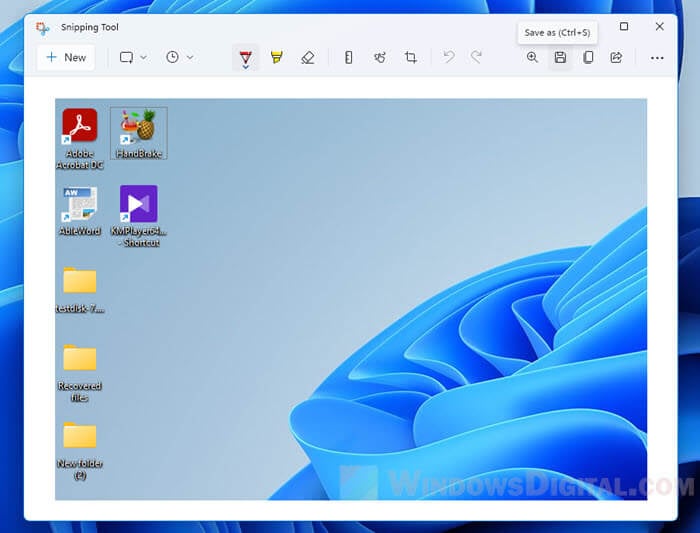
Task: Click the Redo arrow
Action: (x=476, y=57)
